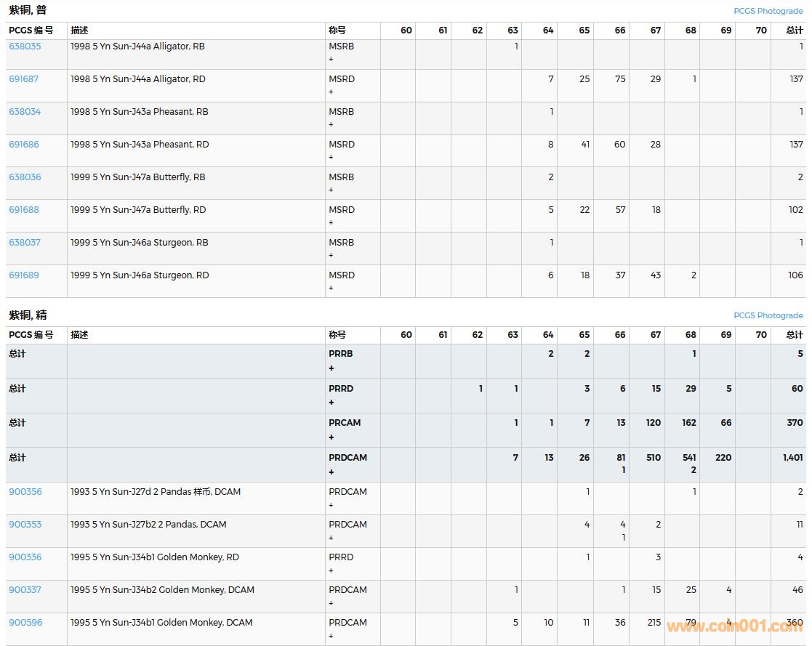Open coin link 691689 Sturgeon RD
The image size is (812, 646).
23,275
